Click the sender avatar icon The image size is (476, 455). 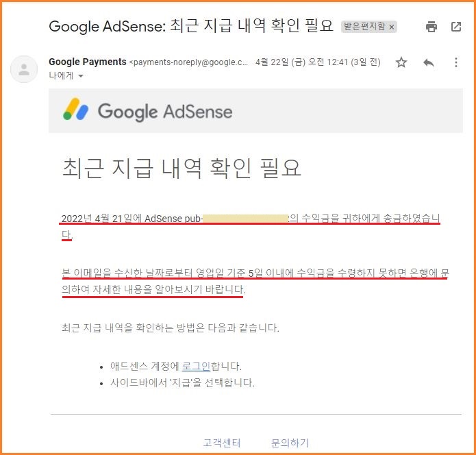pos(24,69)
